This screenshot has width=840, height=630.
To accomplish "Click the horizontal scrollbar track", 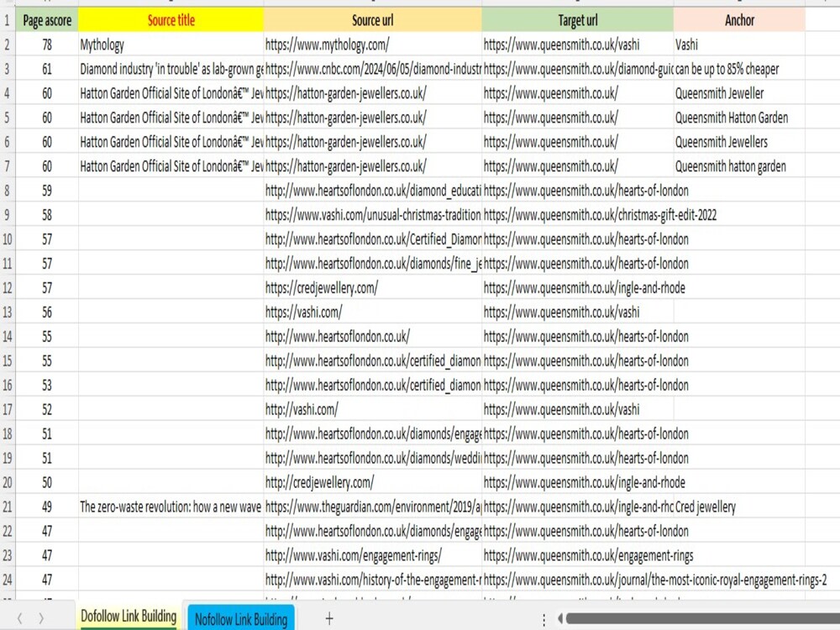I will (x=701, y=619).
